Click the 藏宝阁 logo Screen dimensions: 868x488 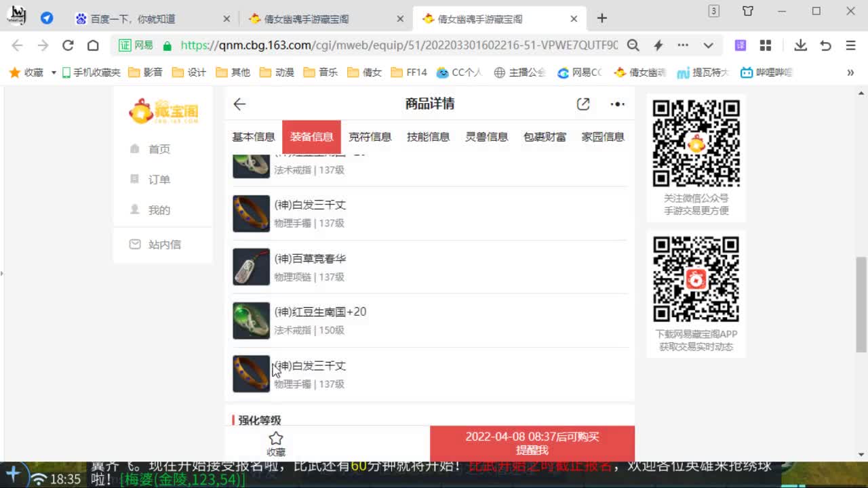pyautogui.click(x=163, y=110)
